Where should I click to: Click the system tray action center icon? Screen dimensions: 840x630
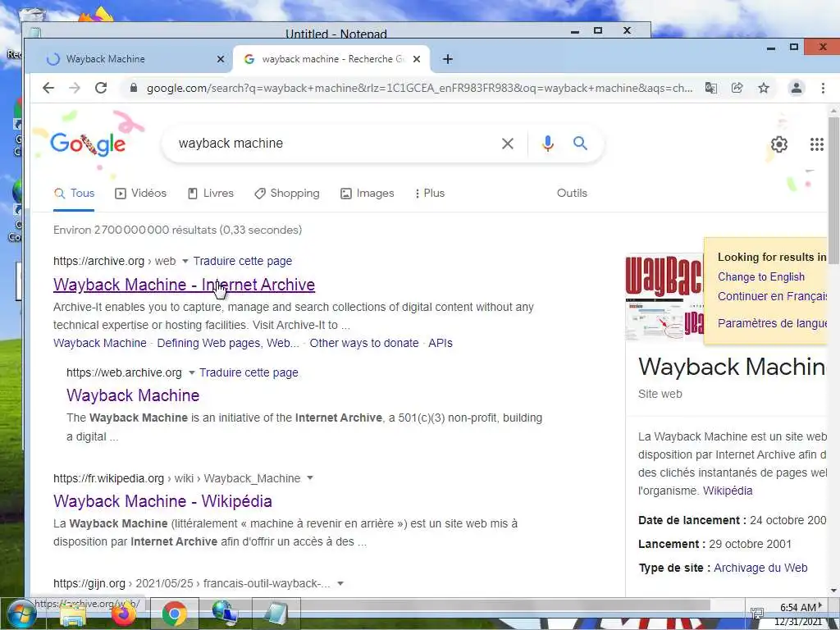pos(757,614)
